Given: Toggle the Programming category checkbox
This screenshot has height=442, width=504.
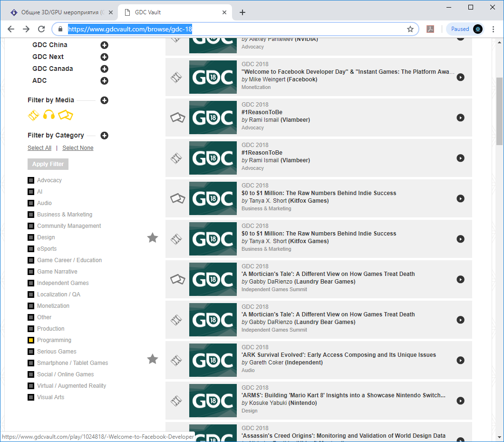Looking at the screenshot, I should (31, 340).
